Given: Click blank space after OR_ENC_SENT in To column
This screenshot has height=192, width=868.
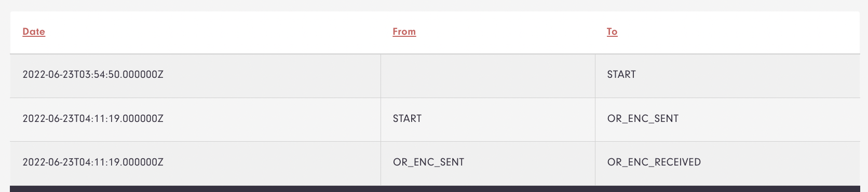Looking at the screenshot, I should [769, 119].
